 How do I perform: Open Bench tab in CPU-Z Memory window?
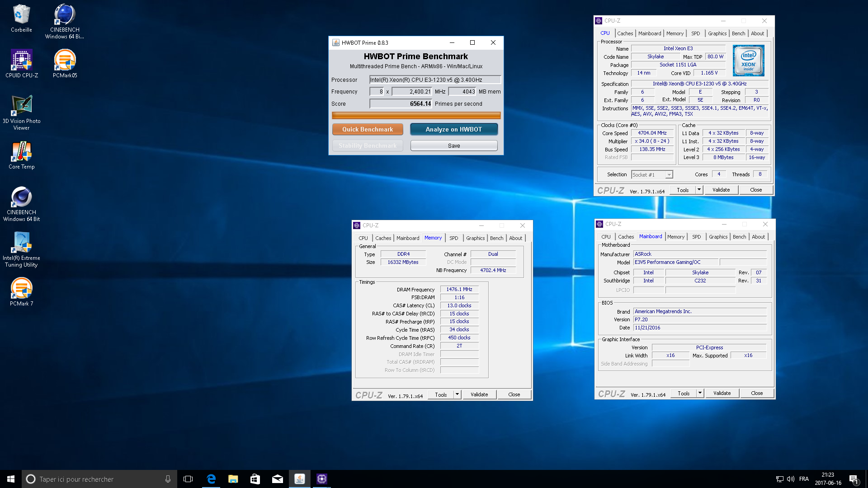point(496,238)
